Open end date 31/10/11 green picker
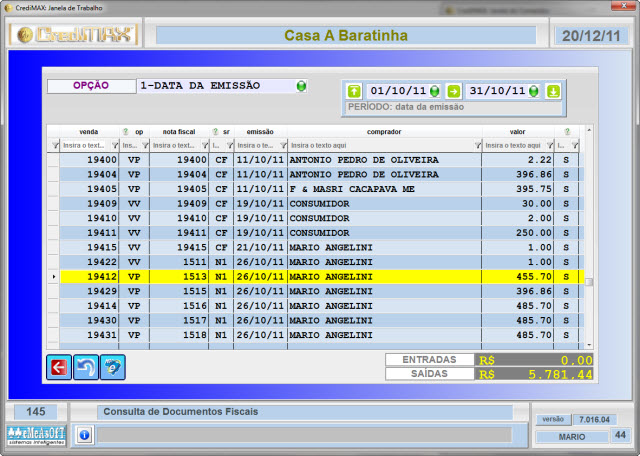The height and width of the screenshot is (456, 640). pos(534,91)
